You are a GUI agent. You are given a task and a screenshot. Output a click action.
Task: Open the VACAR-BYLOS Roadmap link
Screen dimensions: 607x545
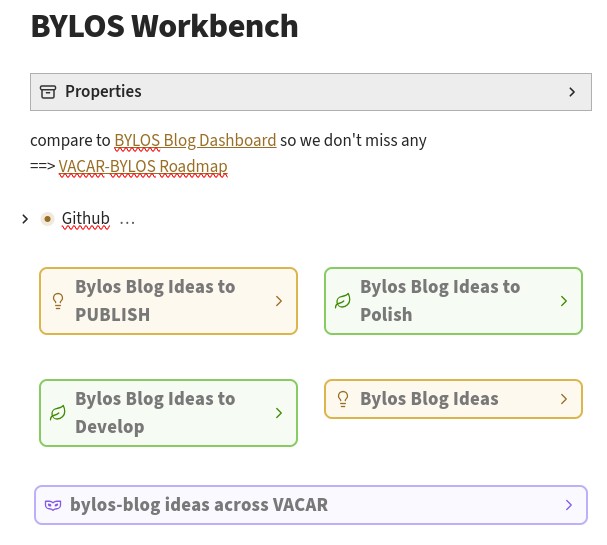(x=143, y=166)
